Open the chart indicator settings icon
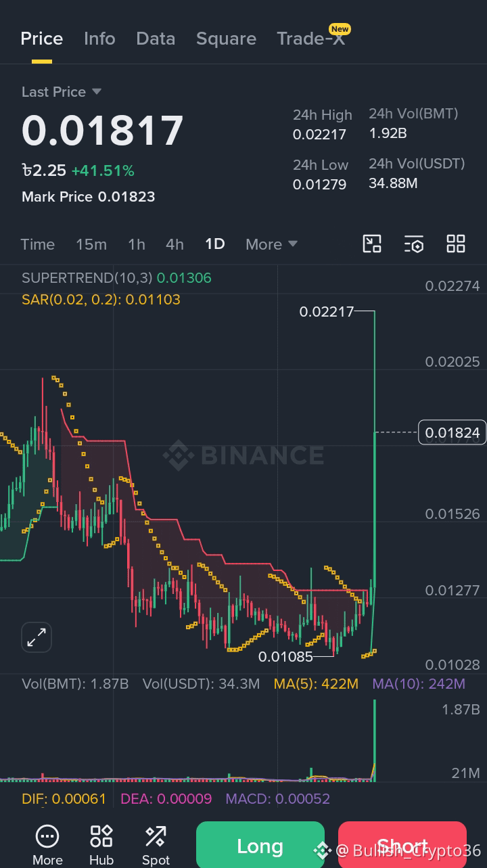The width and height of the screenshot is (487, 868). pos(414,244)
